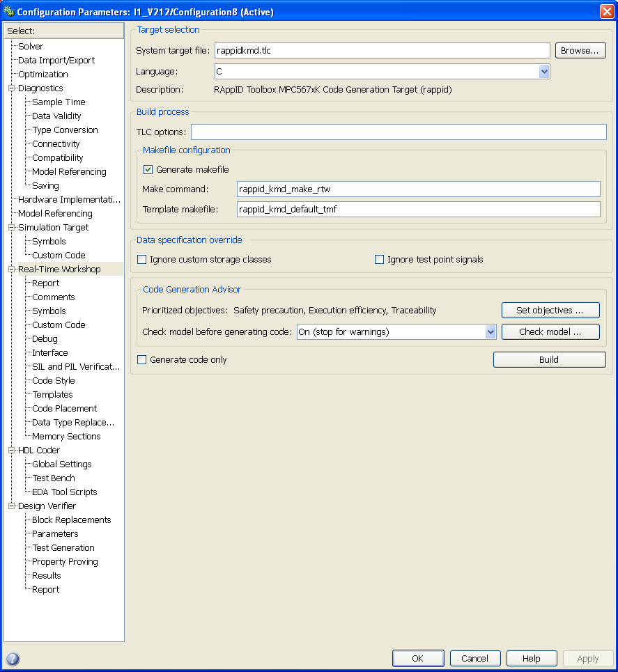The height and width of the screenshot is (672, 618).
Task: Open Hardware Implementation pane
Action: coord(70,200)
